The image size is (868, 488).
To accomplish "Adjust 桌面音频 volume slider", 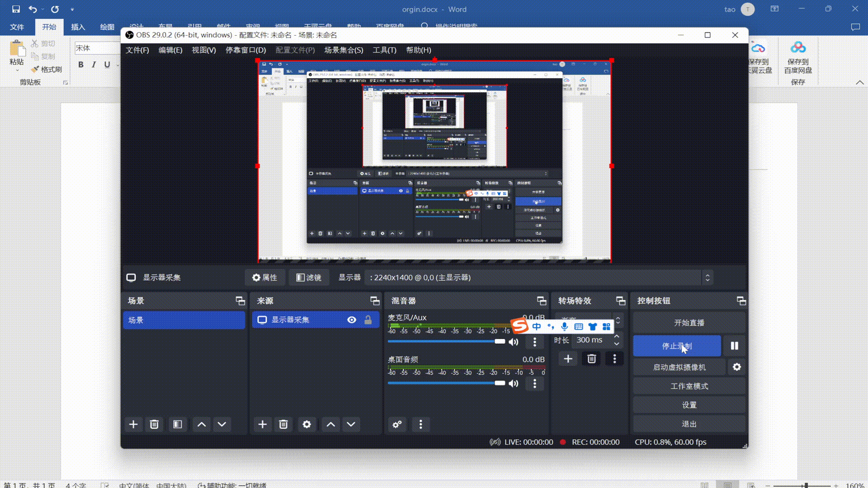I will coord(446,383).
